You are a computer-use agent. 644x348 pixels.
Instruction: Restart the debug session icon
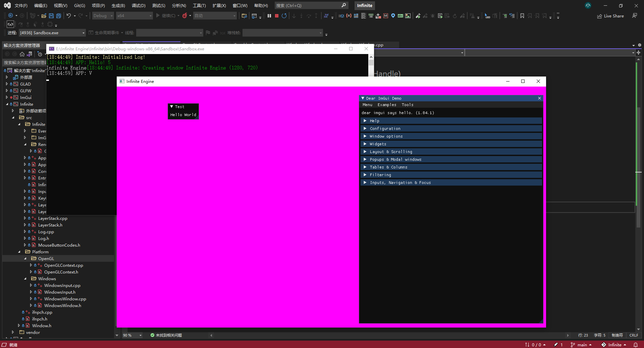284,15
